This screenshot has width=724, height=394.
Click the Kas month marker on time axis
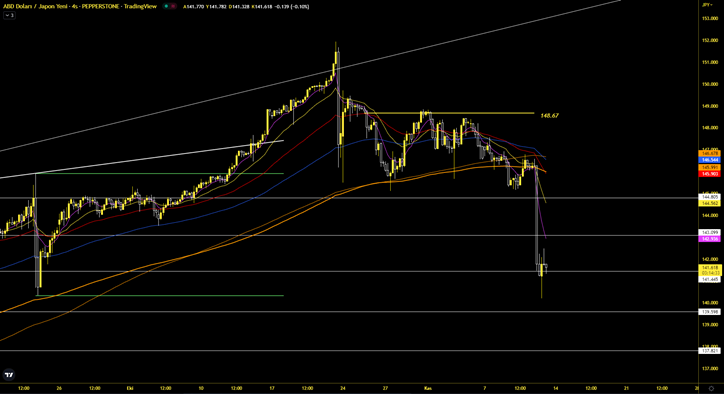(x=428, y=388)
